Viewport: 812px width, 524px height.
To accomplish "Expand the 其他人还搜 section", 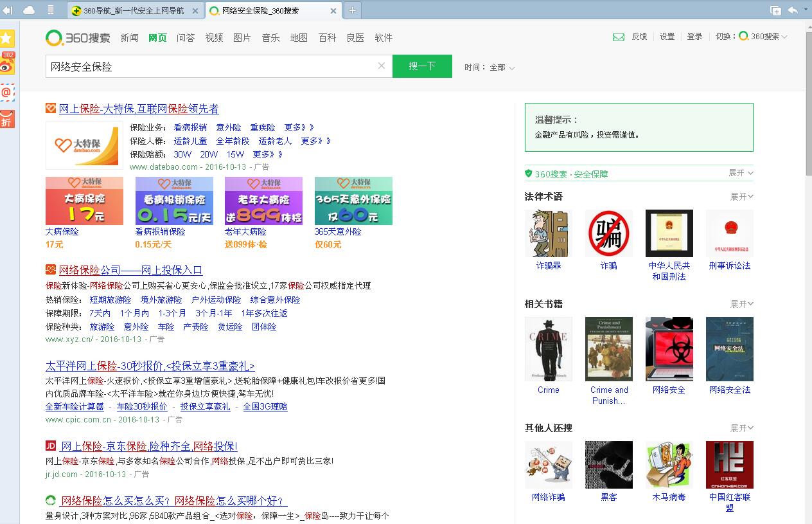I will tap(742, 428).
